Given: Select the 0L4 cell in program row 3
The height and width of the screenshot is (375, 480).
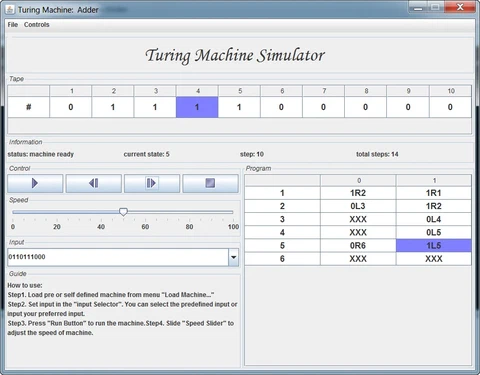Looking at the screenshot, I should click(434, 219).
